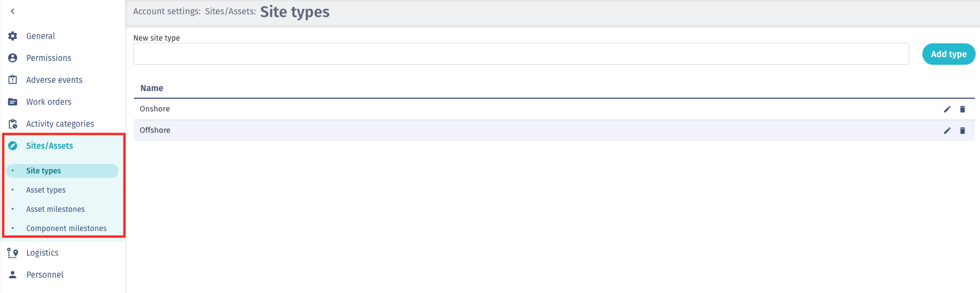The image size is (980, 293).
Task: Delete the Onshore site type
Action: 962,109
